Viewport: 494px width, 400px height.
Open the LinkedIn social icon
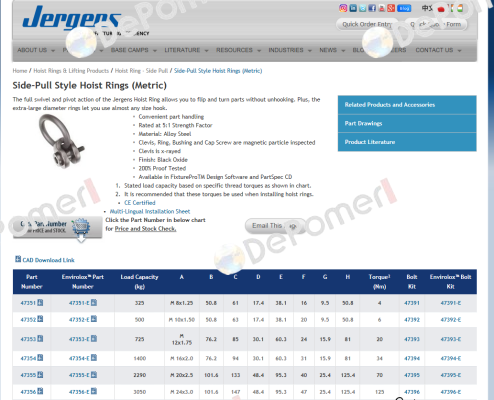coord(353,8)
